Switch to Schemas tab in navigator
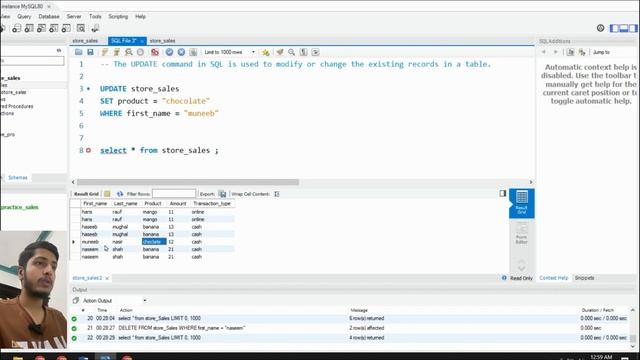This screenshot has height=360, width=640. pos(18,178)
